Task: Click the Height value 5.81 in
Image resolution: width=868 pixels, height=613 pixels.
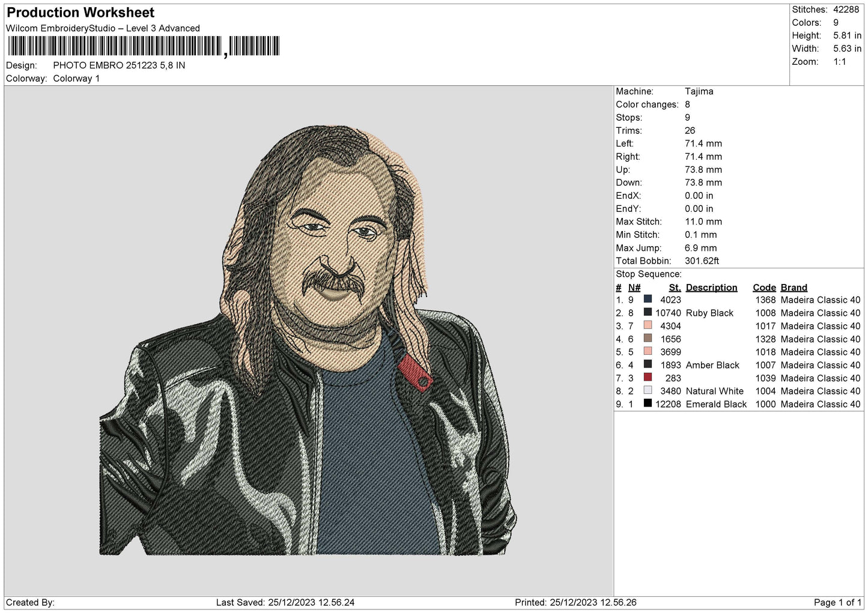Action: 847,36
